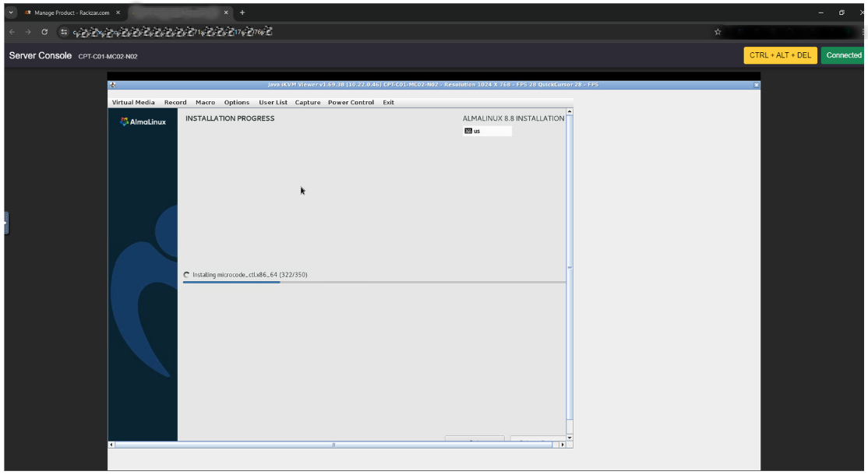Bookmark this page with star icon
868x475 pixels.
pos(718,32)
